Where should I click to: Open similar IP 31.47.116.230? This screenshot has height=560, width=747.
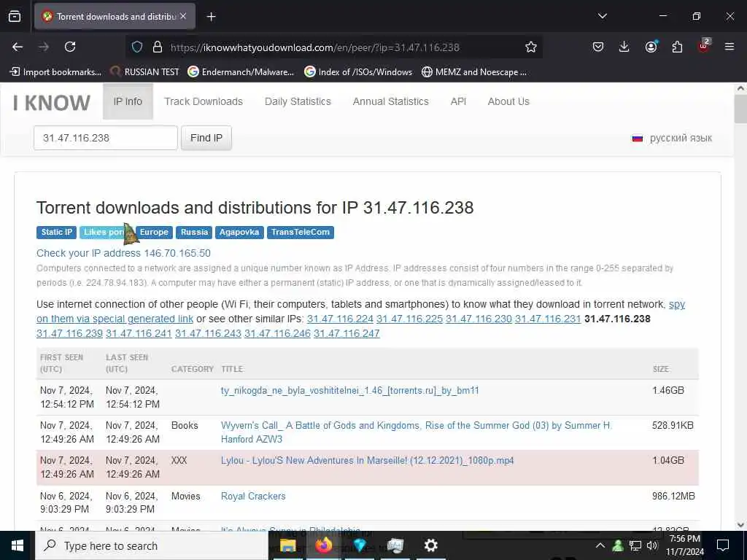pos(479,319)
